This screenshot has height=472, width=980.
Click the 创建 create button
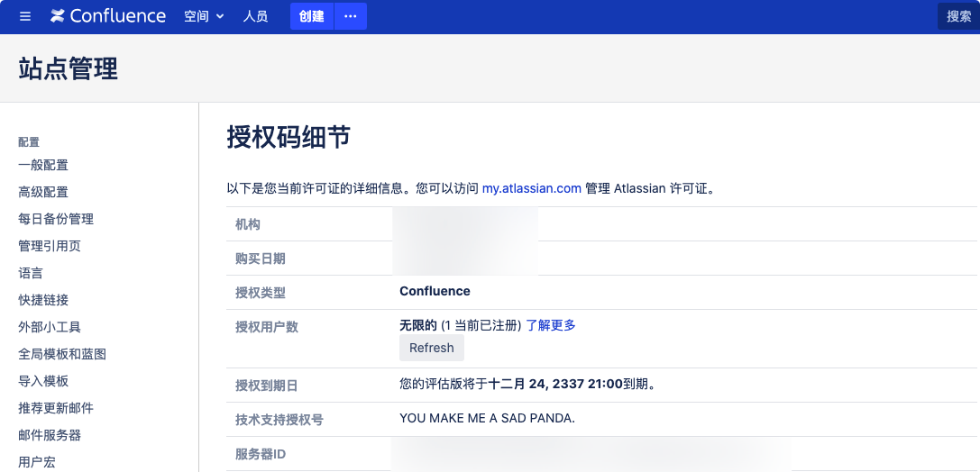point(312,16)
